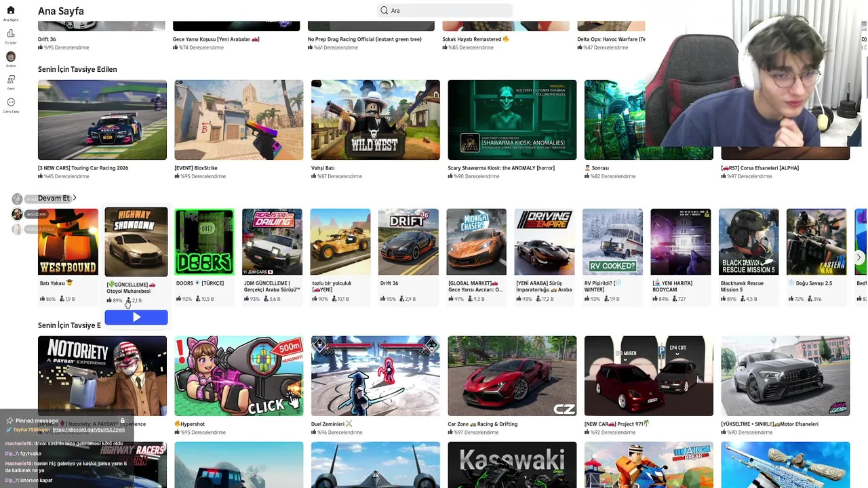Image resolution: width=868 pixels, height=488 pixels.
Task: Open the Westbound (Batı Yakası) game tile
Action: pyautogui.click(x=68, y=242)
